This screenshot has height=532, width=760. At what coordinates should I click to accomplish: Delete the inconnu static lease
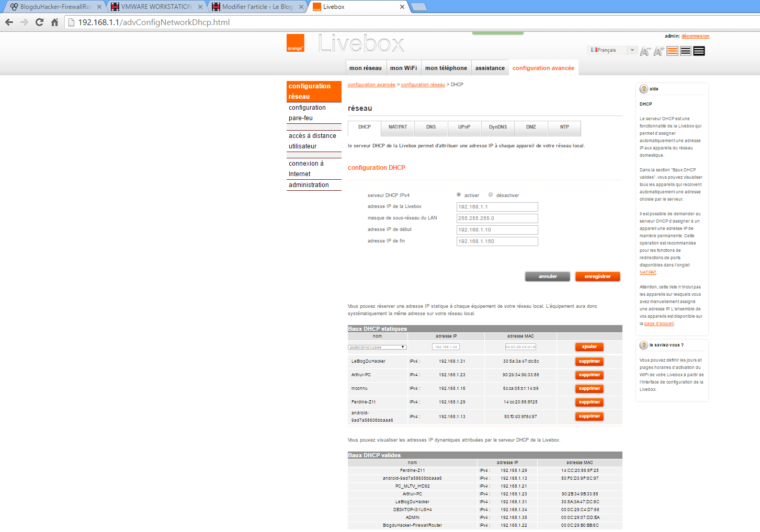click(589, 388)
